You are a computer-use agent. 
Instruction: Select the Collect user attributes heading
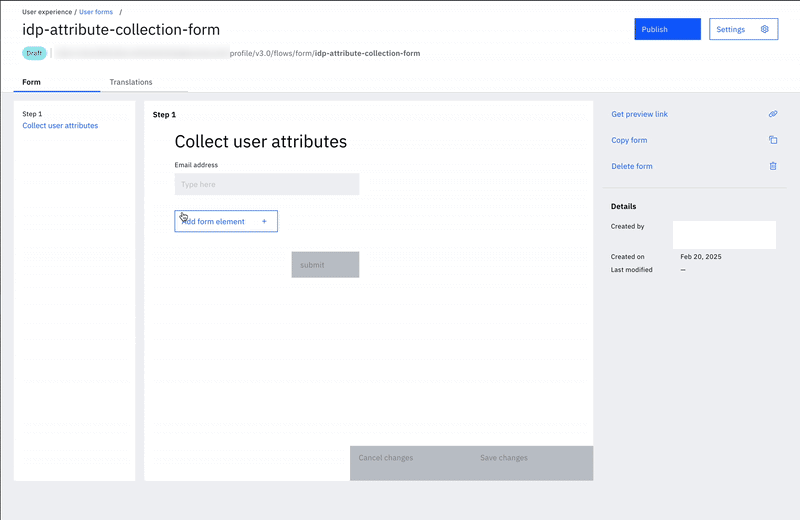click(261, 141)
